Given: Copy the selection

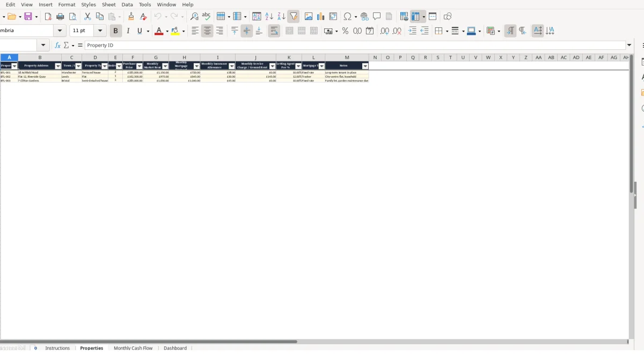Looking at the screenshot, I should [100, 17].
